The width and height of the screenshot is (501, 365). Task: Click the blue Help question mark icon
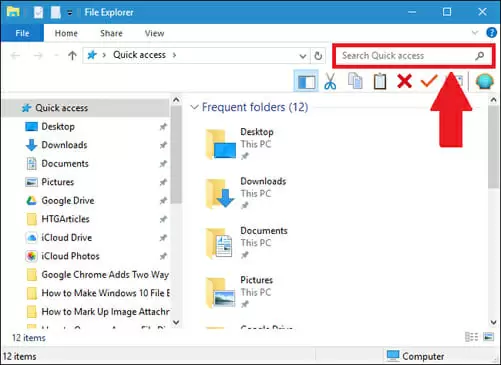[x=491, y=33]
